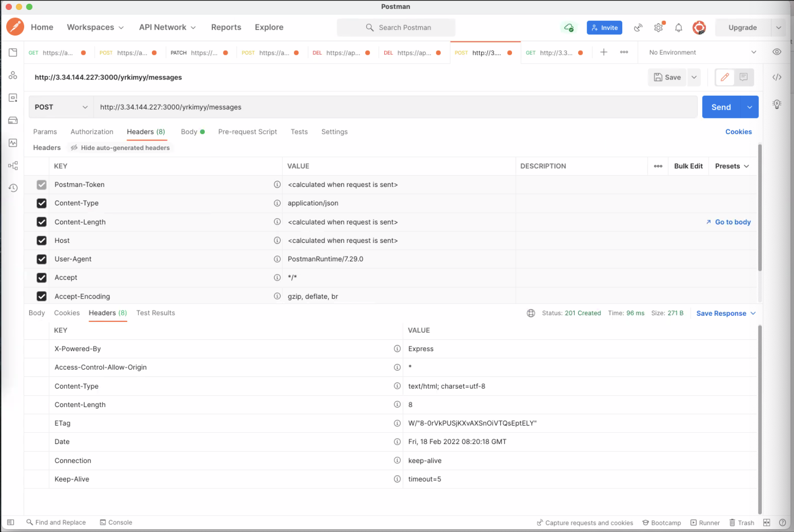Screen dimensions: 794x532
Task: Switch to the response Cookies tab
Action: tap(67, 313)
